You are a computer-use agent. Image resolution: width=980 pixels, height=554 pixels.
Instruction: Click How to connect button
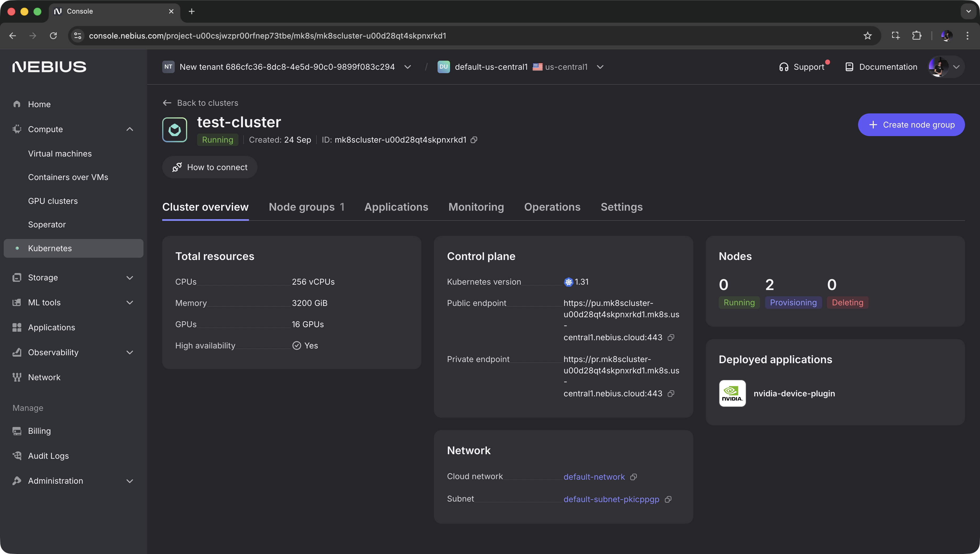pos(210,167)
